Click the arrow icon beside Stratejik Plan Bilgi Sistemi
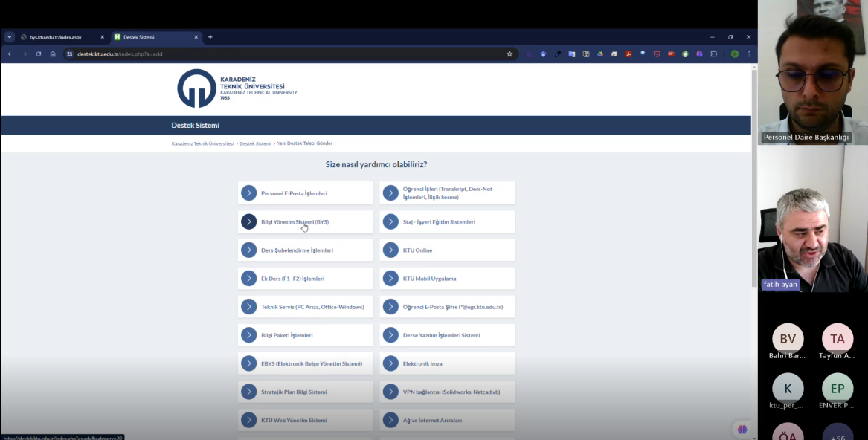This screenshot has width=868, height=440. point(249,392)
